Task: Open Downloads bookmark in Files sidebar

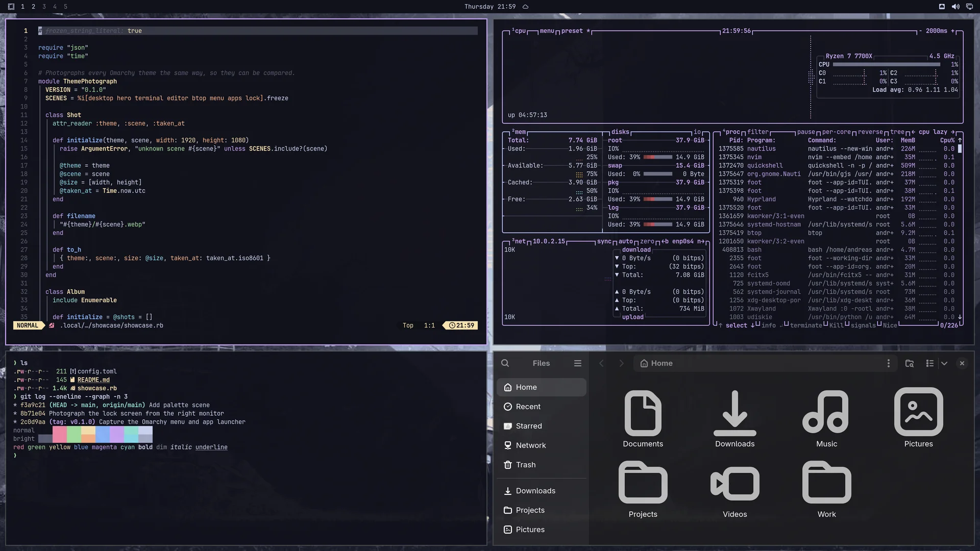Action: (542, 491)
